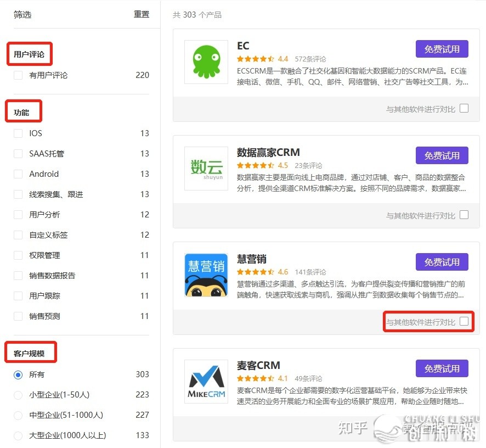Check the 有用户评论 filter

(x=18, y=75)
